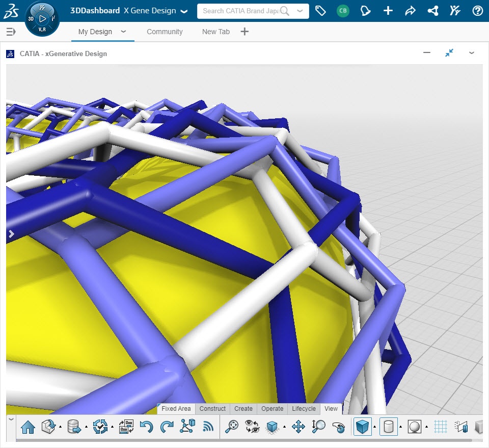Open the widget options chevron menu
The height and width of the screenshot is (448, 489).
pyautogui.click(x=472, y=53)
